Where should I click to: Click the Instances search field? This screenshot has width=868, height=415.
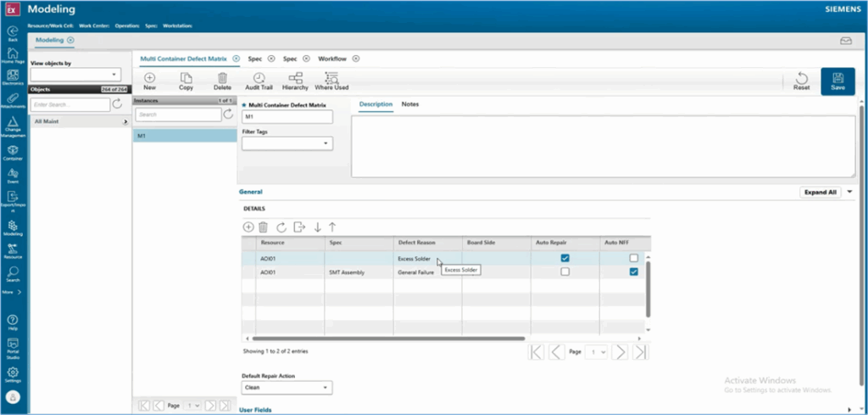pyautogui.click(x=176, y=114)
